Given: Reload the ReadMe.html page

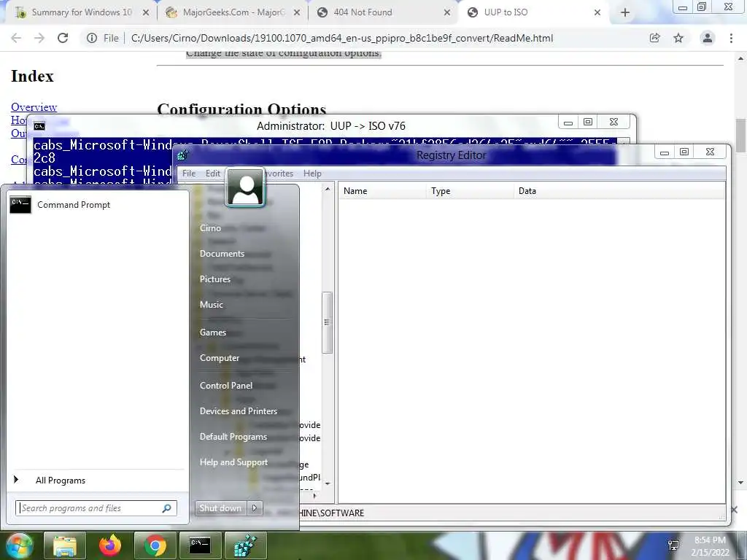Looking at the screenshot, I should (63, 38).
